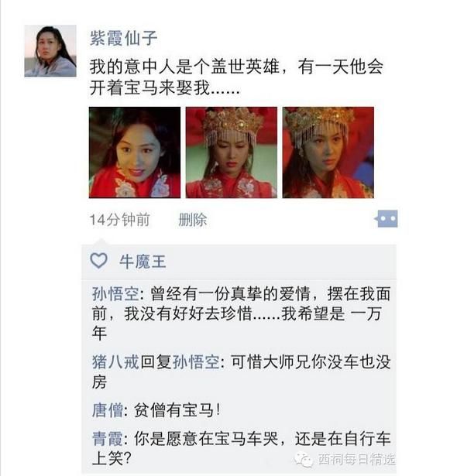
Task: Open the comment bubble menu icon
Action: pyautogui.click(x=386, y=218)
